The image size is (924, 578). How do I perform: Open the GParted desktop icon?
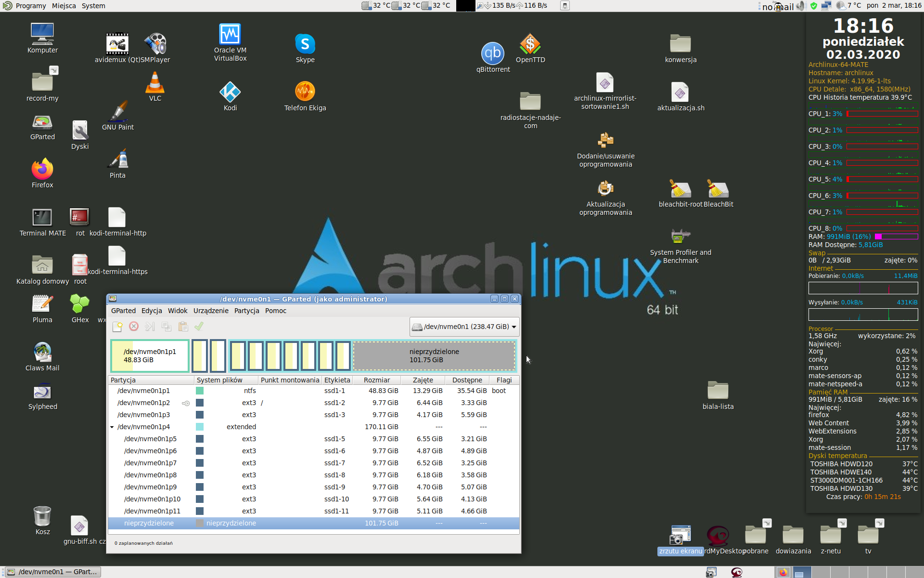click(x=42, y=123)
